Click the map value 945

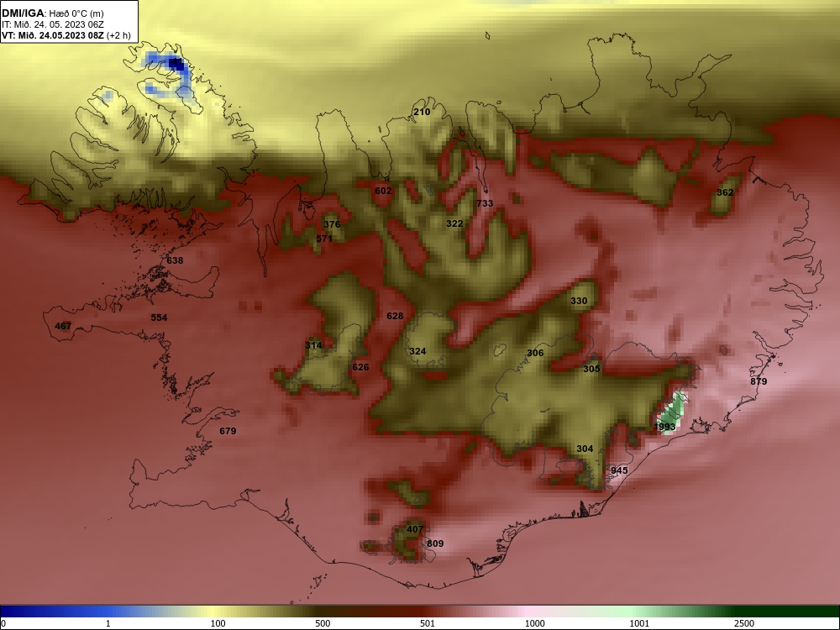pyautogui.click(x=619, y=470)
